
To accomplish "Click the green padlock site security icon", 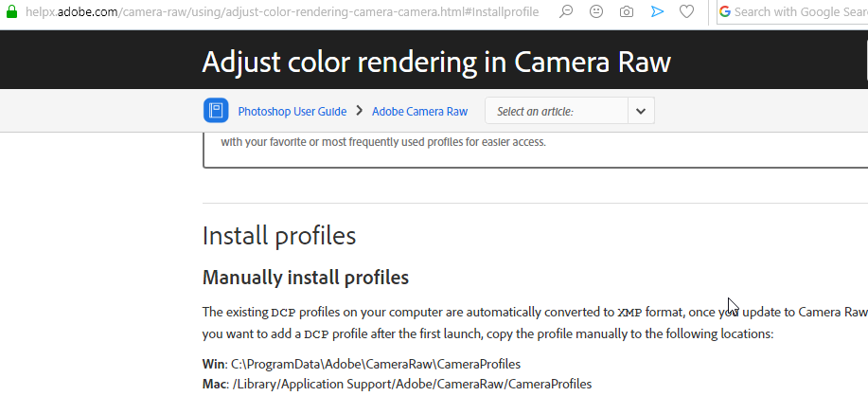I will [11, 11].
